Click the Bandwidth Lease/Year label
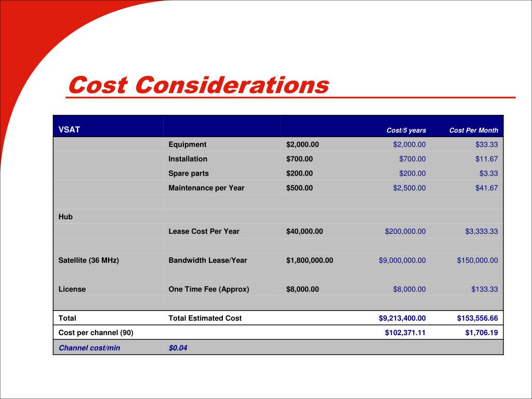Image resolution: width=532 pixels, height=399 pixels. (x=208, y=260)
